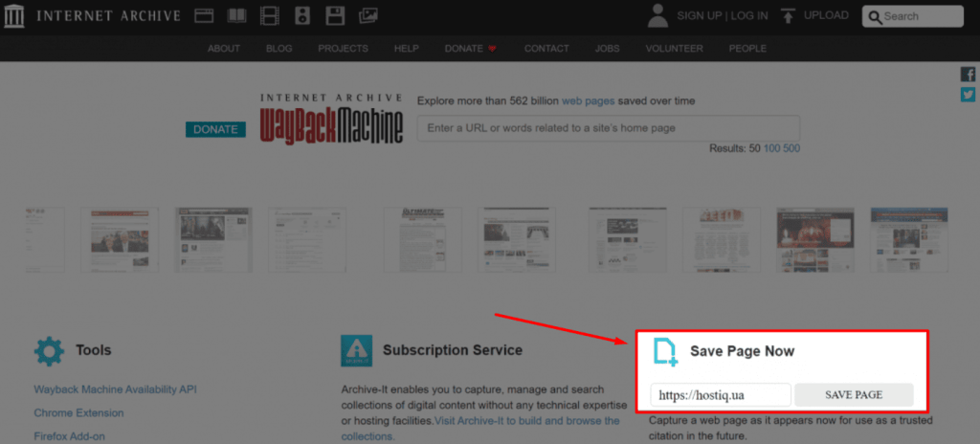
Task: Open the last site thumbnail on right
Action: pyautogui.click(x=909, y=240)
